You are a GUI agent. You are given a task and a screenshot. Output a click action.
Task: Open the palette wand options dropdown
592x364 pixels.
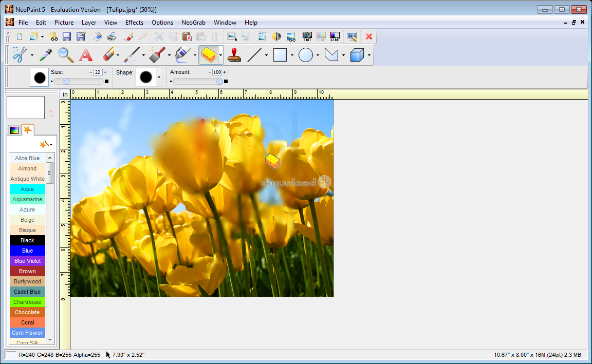(x=51, y=144)
